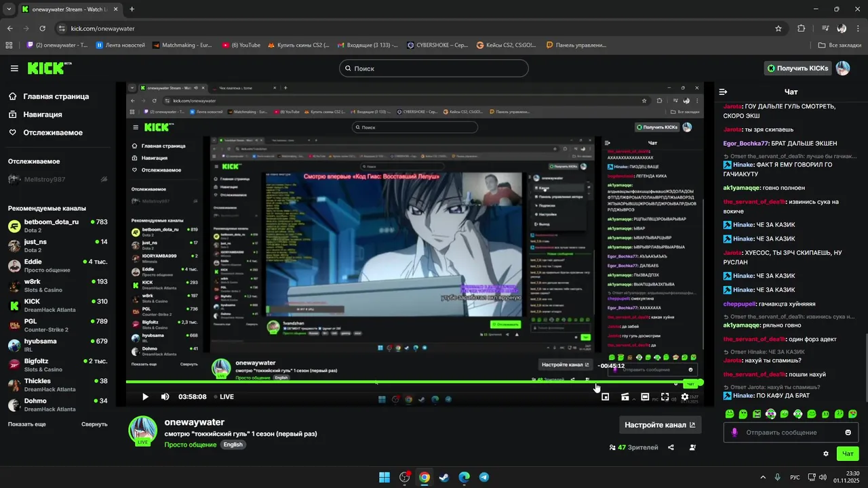Image resolution: width=868 pixels, height=488 pixels.
Task: Open betboom_dota_ru channel
Action: click(58, 226)
